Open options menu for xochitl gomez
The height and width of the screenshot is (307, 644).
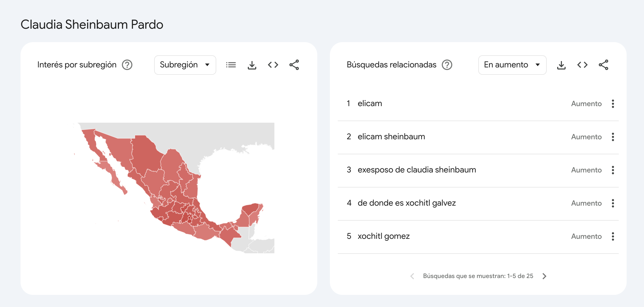point(613,236)
